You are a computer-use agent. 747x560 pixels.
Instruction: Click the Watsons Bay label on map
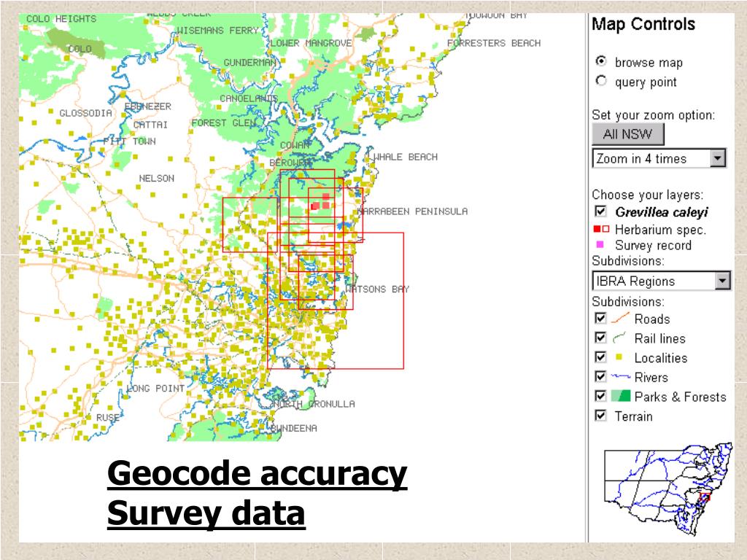(x=377, y=289)
